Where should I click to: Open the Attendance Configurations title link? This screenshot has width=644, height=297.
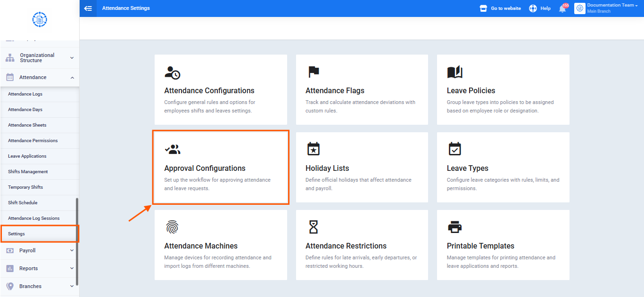point(209,90)
